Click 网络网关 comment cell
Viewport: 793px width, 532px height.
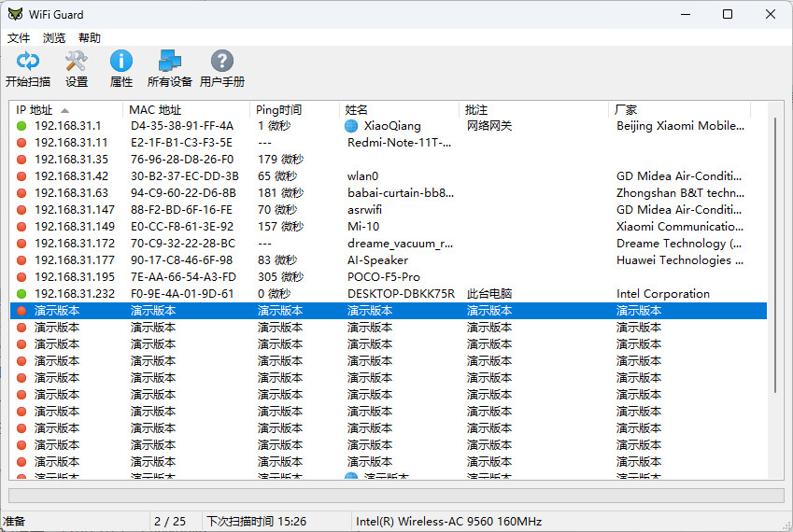pos(489,126)
